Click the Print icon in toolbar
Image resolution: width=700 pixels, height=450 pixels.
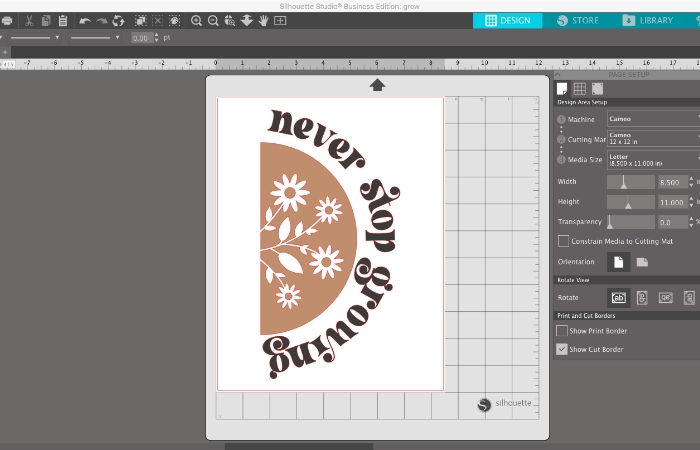point(7,20)
